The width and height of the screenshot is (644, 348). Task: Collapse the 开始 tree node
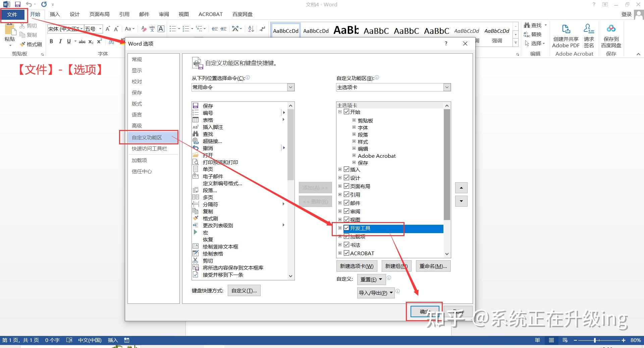(340, 112)
